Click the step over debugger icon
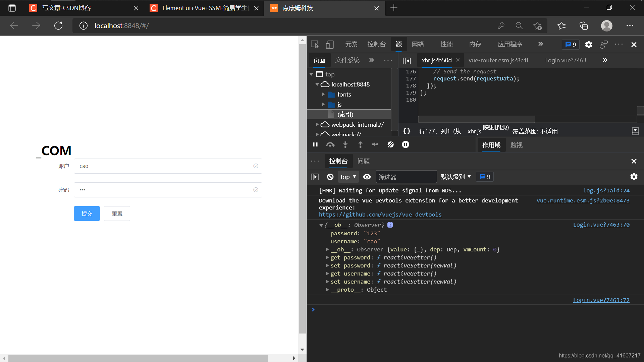 [330, 144]
